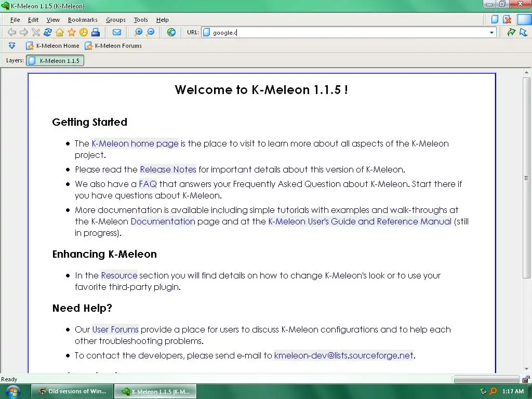The image size is (532, 399).
Task: Open the Edit menu
Action: pyautogui.click(x=33, y=20)
